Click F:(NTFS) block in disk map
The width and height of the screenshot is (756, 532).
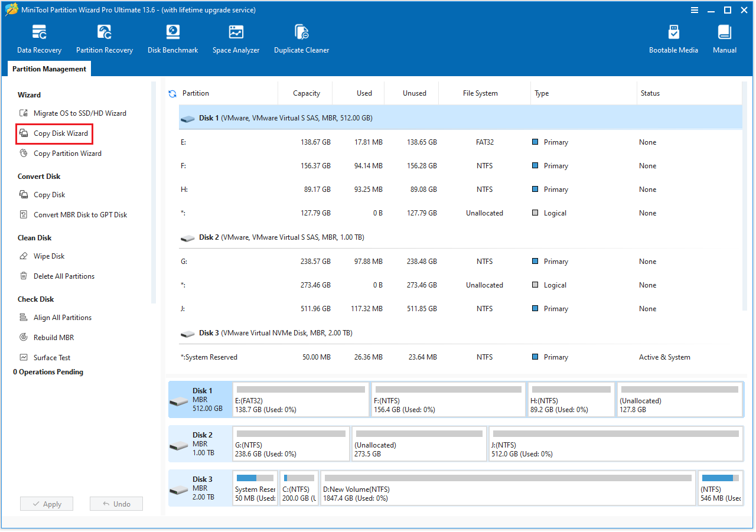tap(448, 400)
